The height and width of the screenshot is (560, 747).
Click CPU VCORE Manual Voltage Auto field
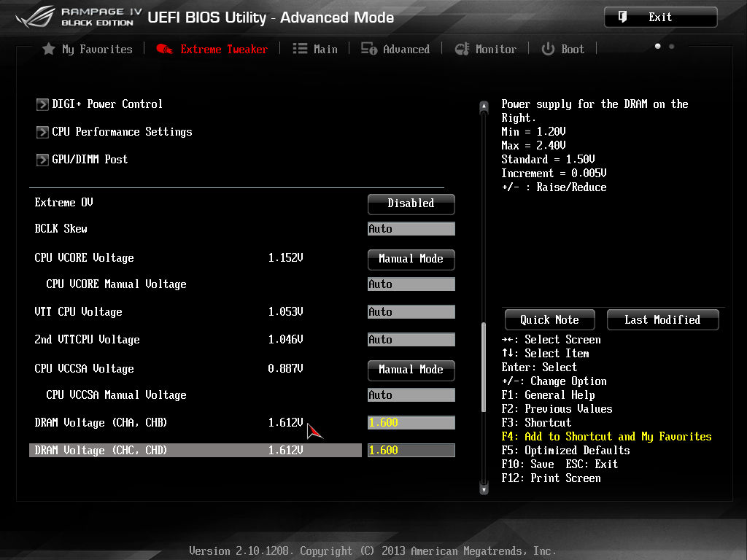pos(411,284)
